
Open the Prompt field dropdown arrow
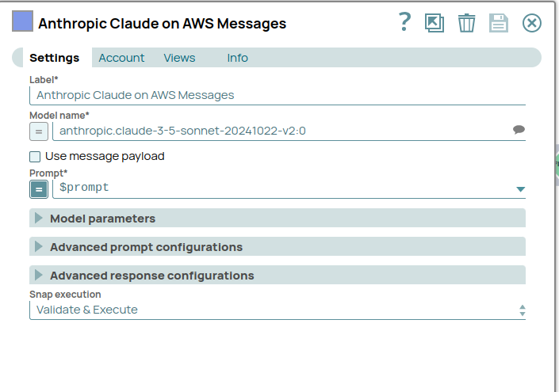click(x=520, y=188)
